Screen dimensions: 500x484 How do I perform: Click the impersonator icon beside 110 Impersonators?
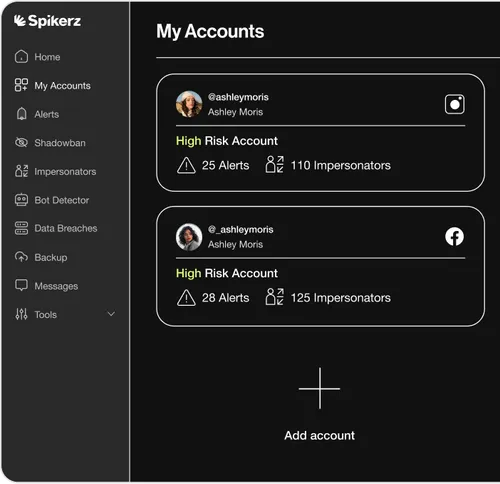275,164
